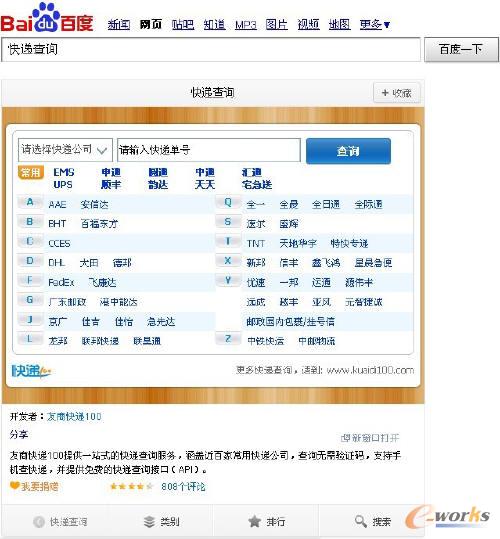Click the blue 查询 button
This screenshot has height=539, width=500.
tap(348, 151)
